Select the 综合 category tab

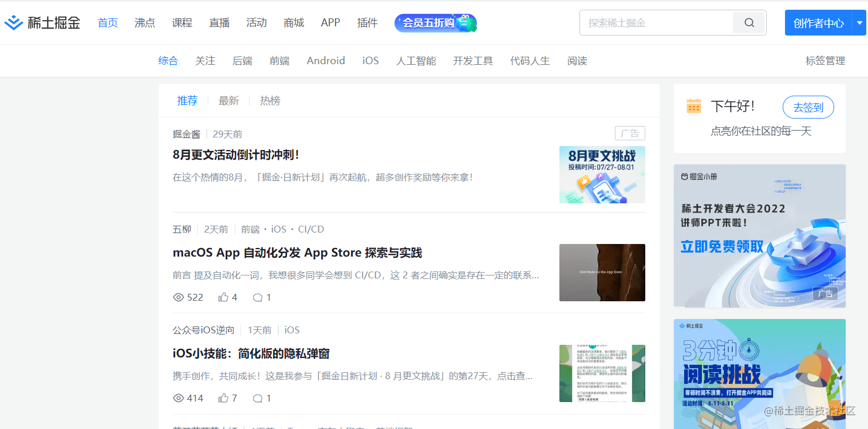click(x=168, y=61)
